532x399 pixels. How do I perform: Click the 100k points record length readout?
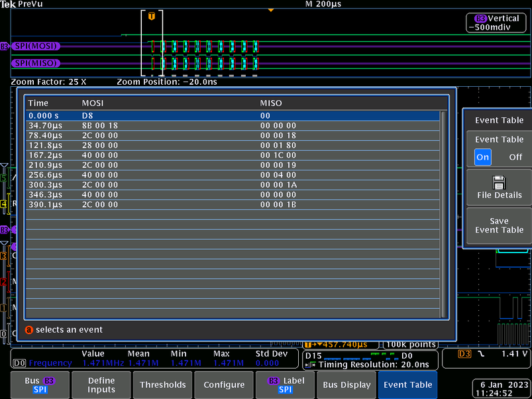coord(411,345)
